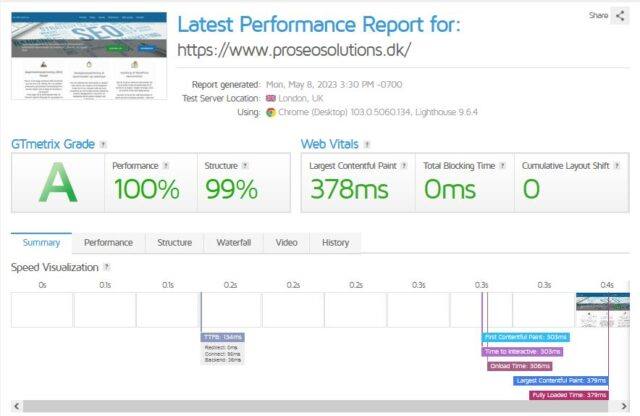The image size is (640, 416).
Task: Click the final filmstrip frame thumbnail
Action: coord(602,310)
